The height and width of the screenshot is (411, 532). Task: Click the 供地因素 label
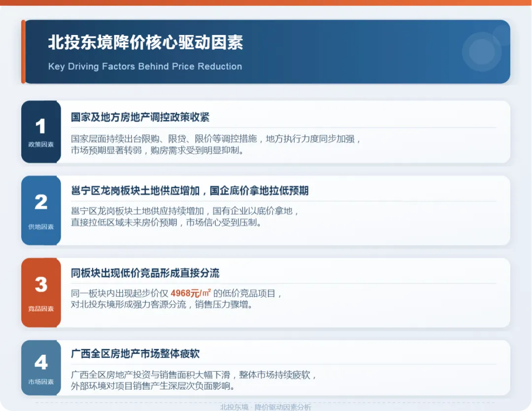coord(41,227)
